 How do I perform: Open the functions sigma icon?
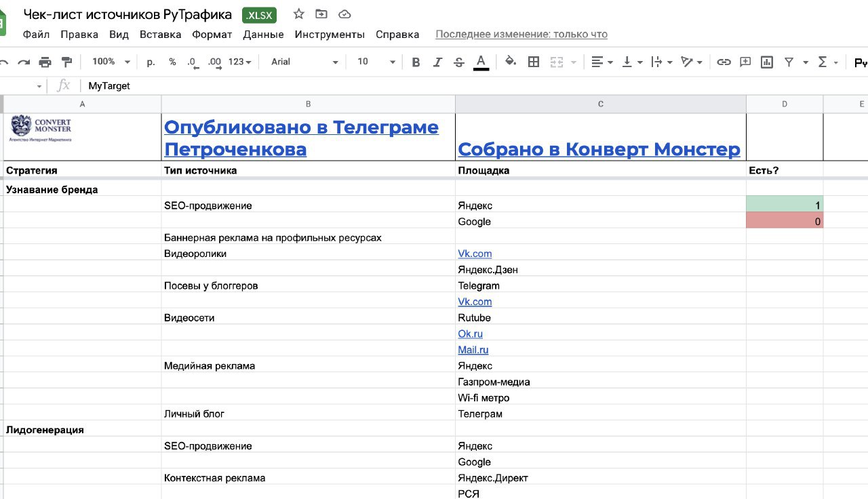[823, 62]
